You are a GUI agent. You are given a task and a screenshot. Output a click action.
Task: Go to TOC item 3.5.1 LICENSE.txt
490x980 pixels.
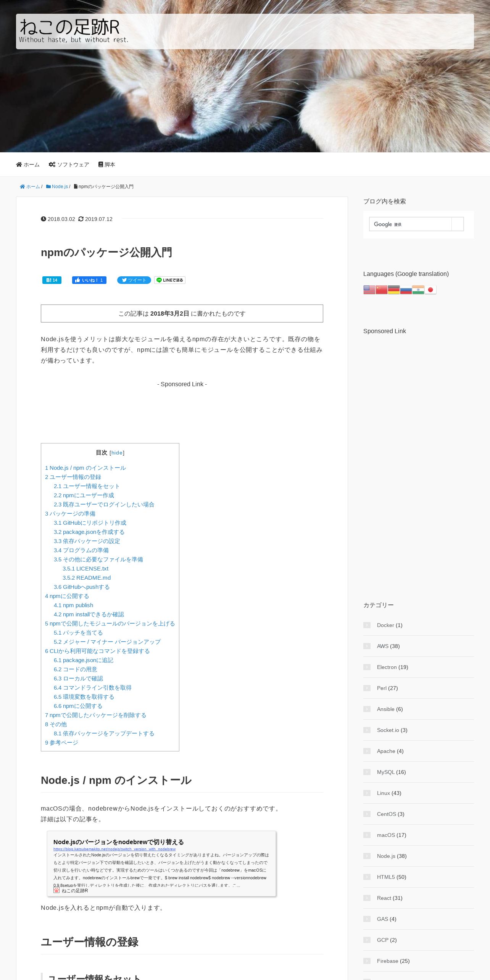coord(85,569)
